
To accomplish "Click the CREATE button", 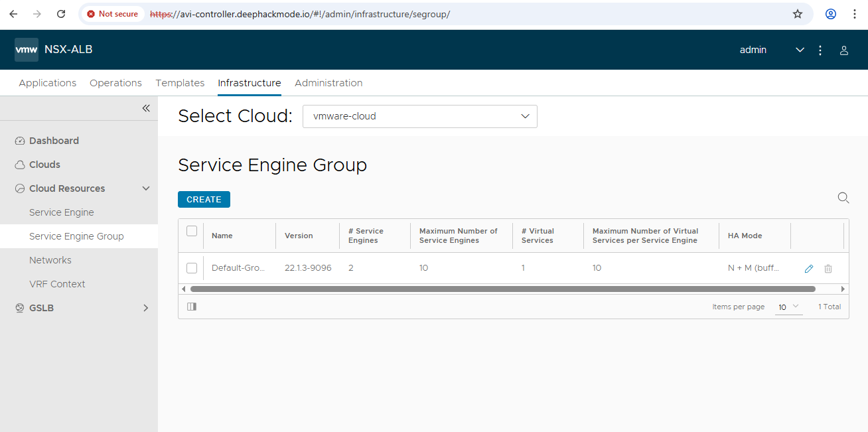I will point(204,199).
